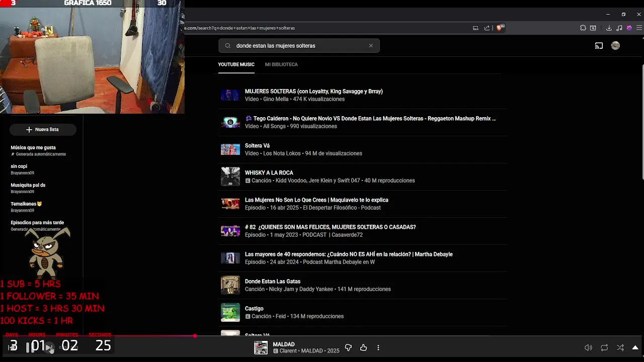Click the picture-in-picture icon in address bar
Screen dimensions: 644x362
475,28
